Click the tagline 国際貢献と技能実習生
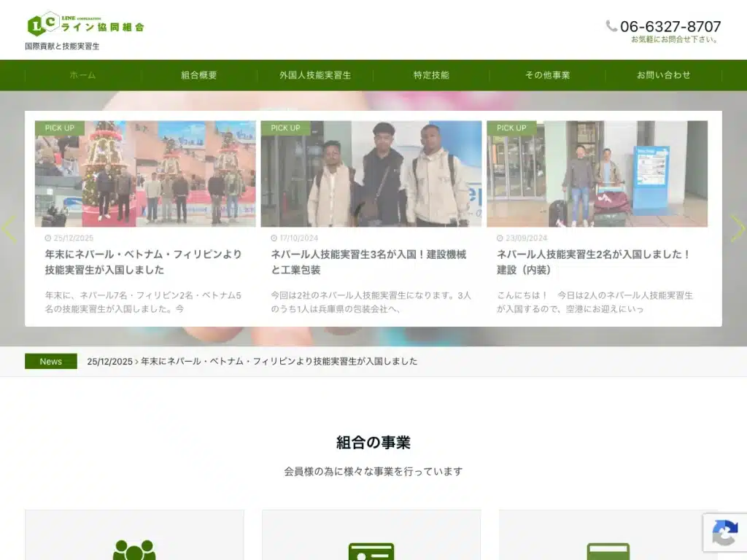747x560 pixels. [63, 46]
